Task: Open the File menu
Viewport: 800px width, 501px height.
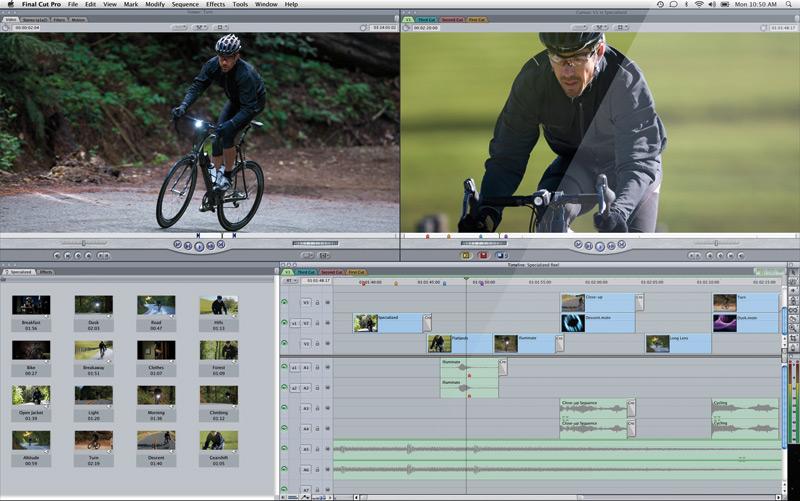Action: 73,4
